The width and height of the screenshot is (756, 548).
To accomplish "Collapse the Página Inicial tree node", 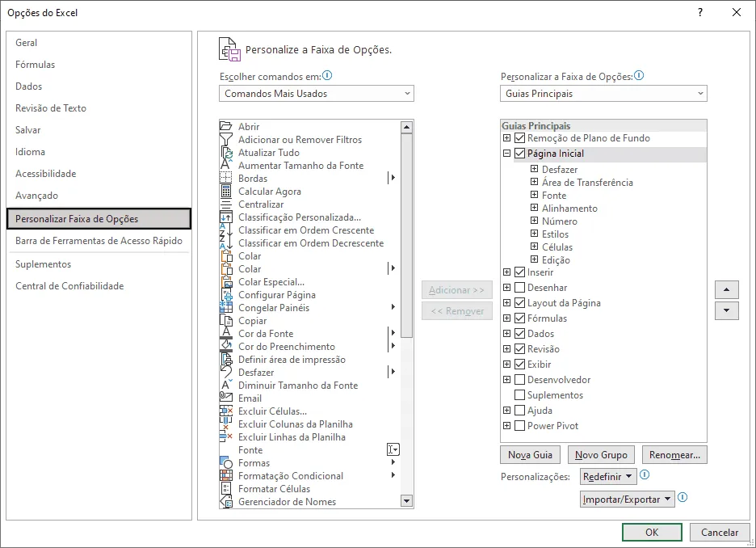I will tap(506, 154).
